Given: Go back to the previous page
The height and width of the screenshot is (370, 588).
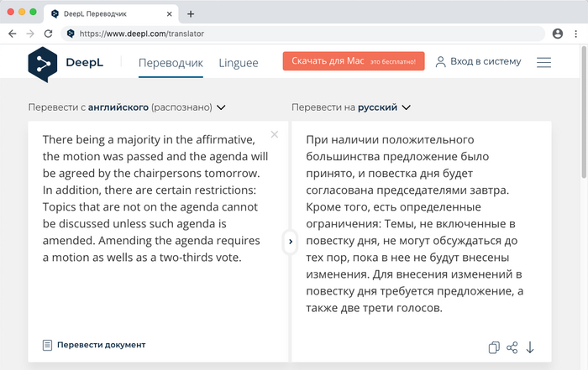Looking at the screenshot, I should (x=12, y=34).
